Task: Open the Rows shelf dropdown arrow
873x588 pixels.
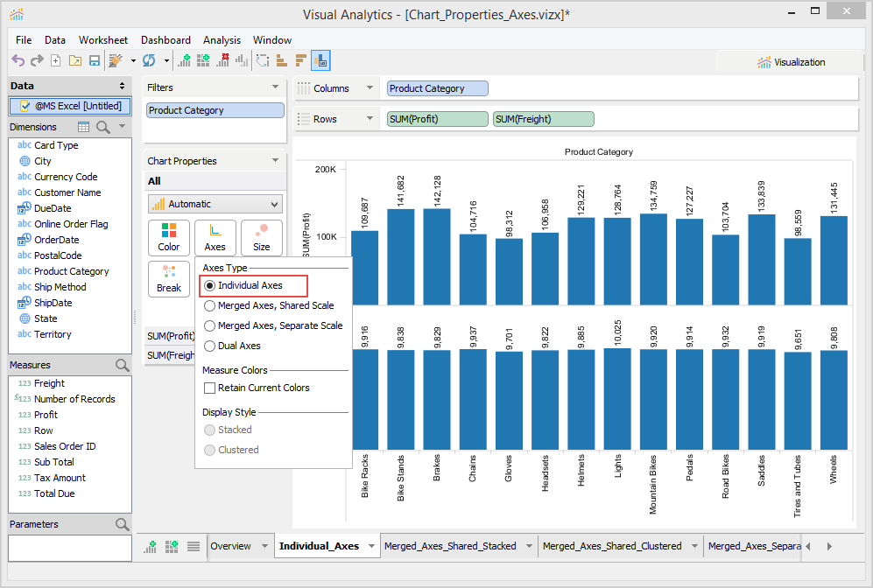Action: (x=370, y=119)
